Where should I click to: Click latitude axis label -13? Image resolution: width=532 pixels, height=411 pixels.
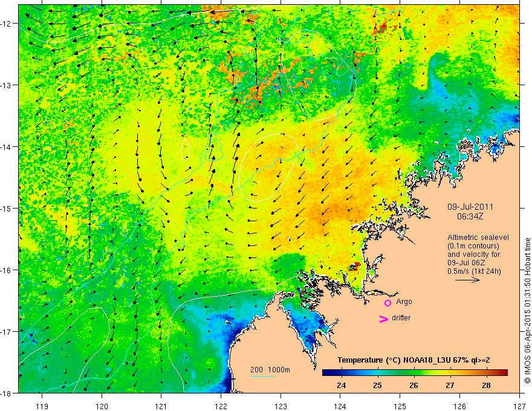[7, 85]
